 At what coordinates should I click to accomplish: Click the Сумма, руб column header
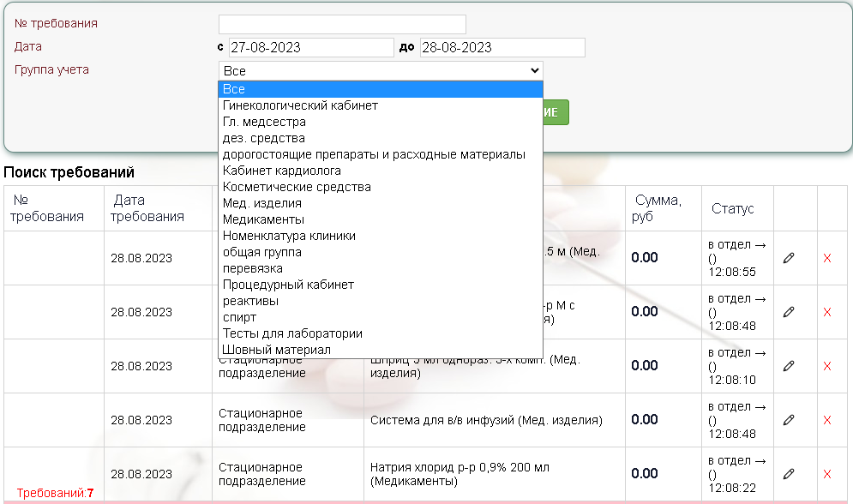[664, 208]
